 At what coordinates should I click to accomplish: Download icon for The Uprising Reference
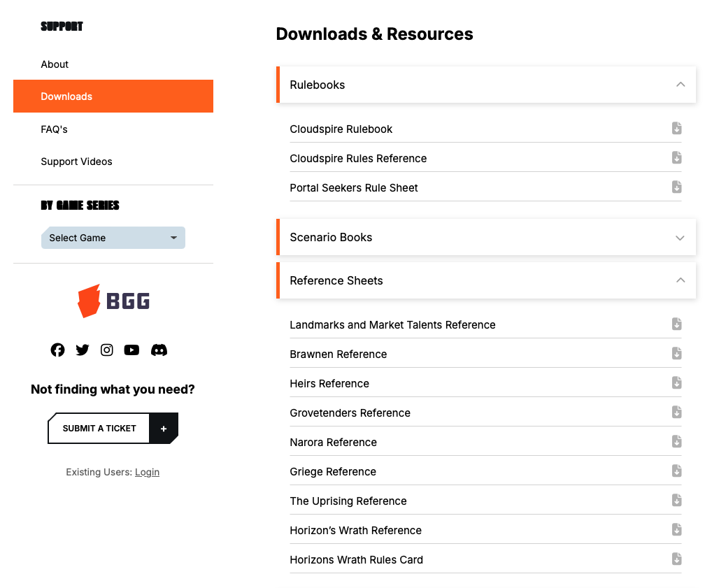tap(677, 500)
